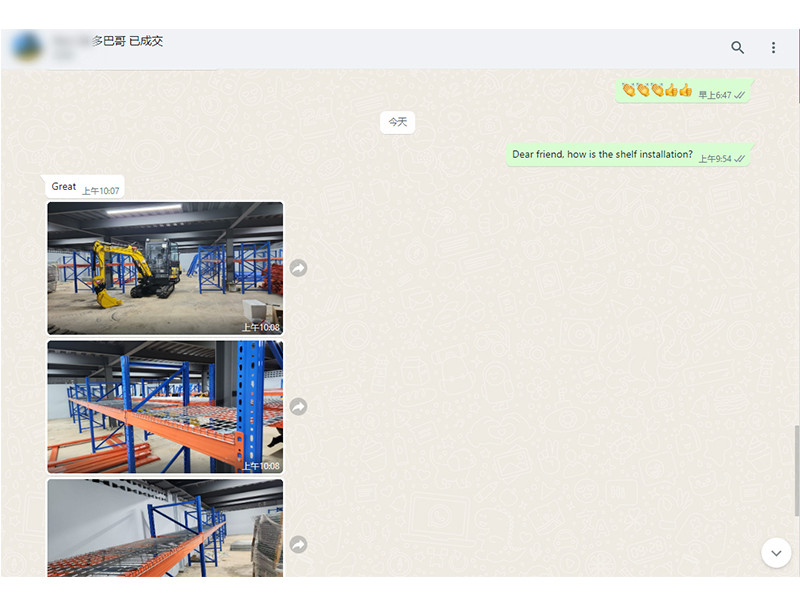Image resolution: width=800 pixels, height=600 pixels.
Task: Select the 'how is the shelf installation?' message
Action: pyautogui.click(x=628, y=155)
